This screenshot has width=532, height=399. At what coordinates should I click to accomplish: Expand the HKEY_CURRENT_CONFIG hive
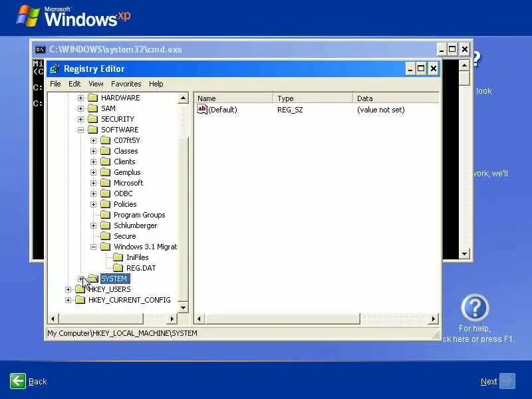(68, 301)
